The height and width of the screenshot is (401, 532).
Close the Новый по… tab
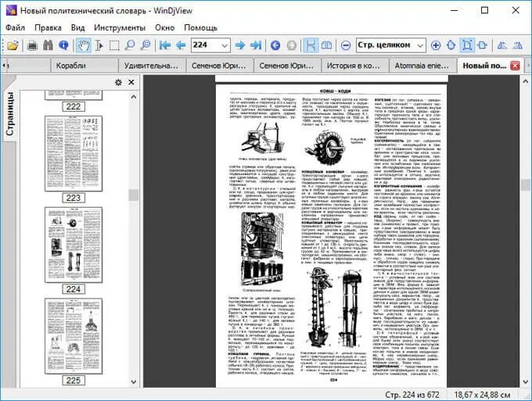pyautogui.click(x=515, y=66)
